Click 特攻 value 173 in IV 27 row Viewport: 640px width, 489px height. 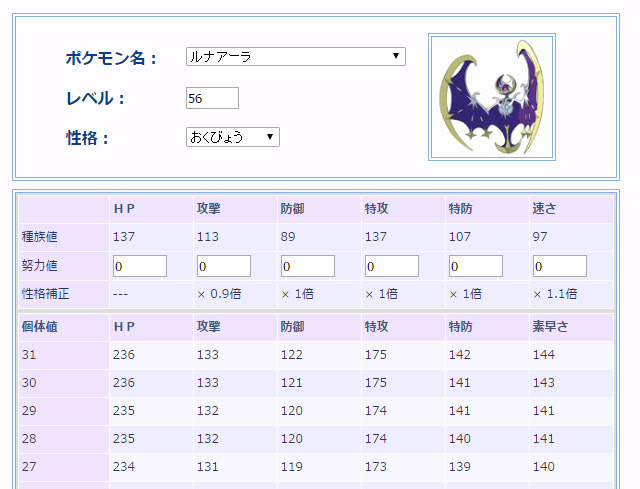pos(376,466)
